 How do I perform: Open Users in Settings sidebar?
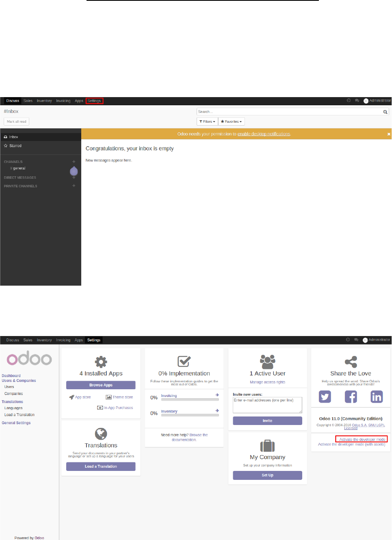click(9, 387)
